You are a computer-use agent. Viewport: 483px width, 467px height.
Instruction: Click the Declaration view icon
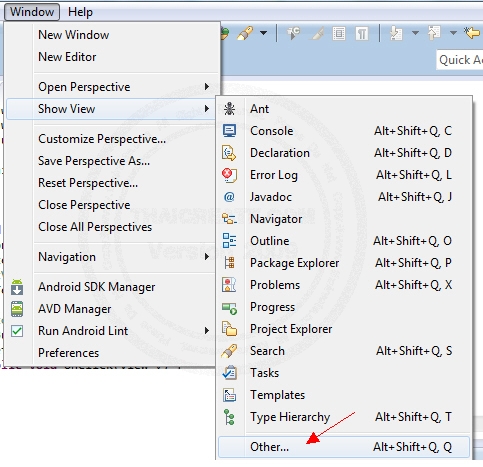(229, 153)
